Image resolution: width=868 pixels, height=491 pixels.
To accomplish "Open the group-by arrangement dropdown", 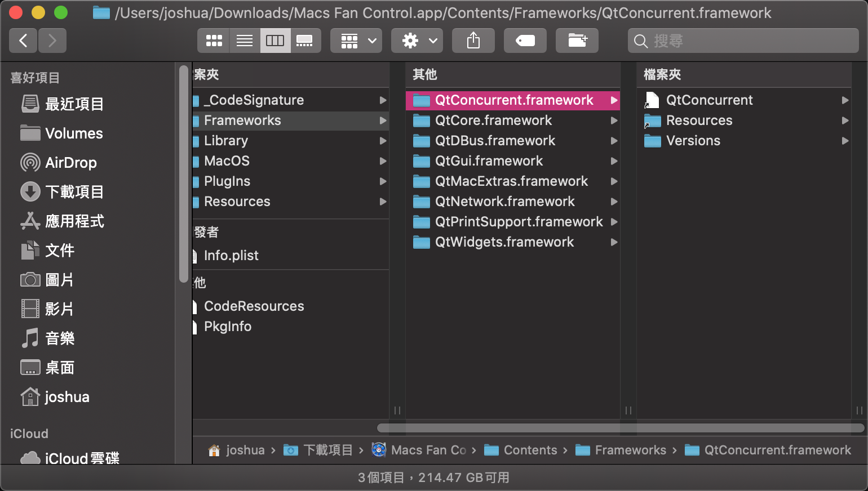I will click(356, 41).
